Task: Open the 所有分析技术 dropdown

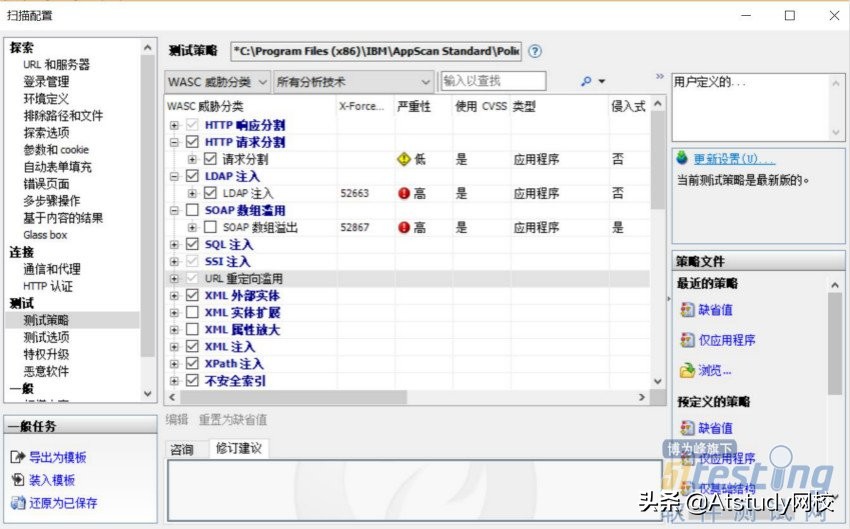Action: (x=353, y=82)
